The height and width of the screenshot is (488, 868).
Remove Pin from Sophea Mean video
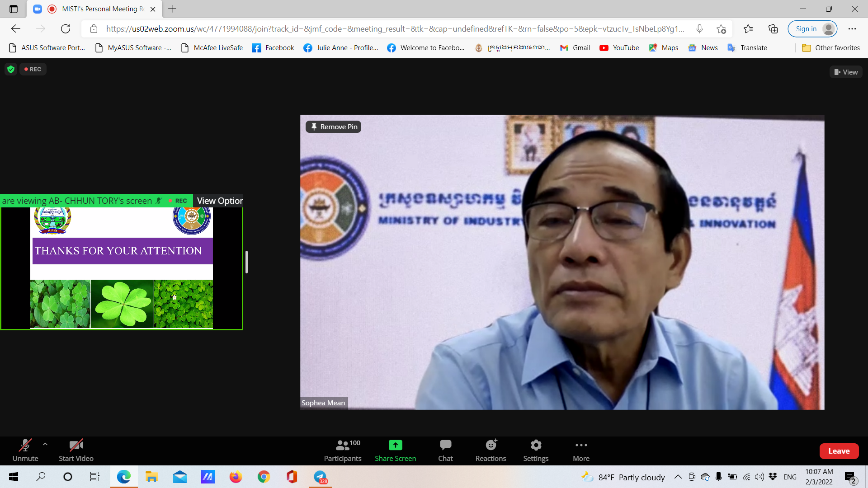334,127
